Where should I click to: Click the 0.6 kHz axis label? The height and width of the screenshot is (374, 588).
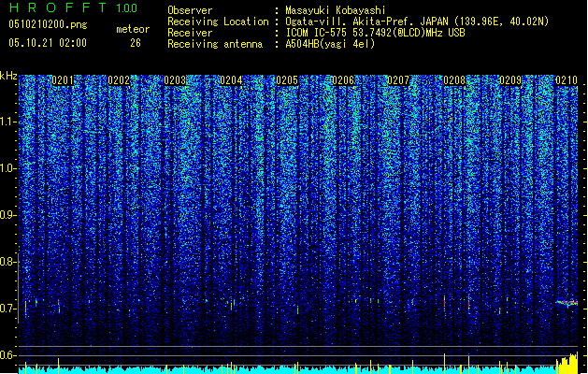[8, 355]
